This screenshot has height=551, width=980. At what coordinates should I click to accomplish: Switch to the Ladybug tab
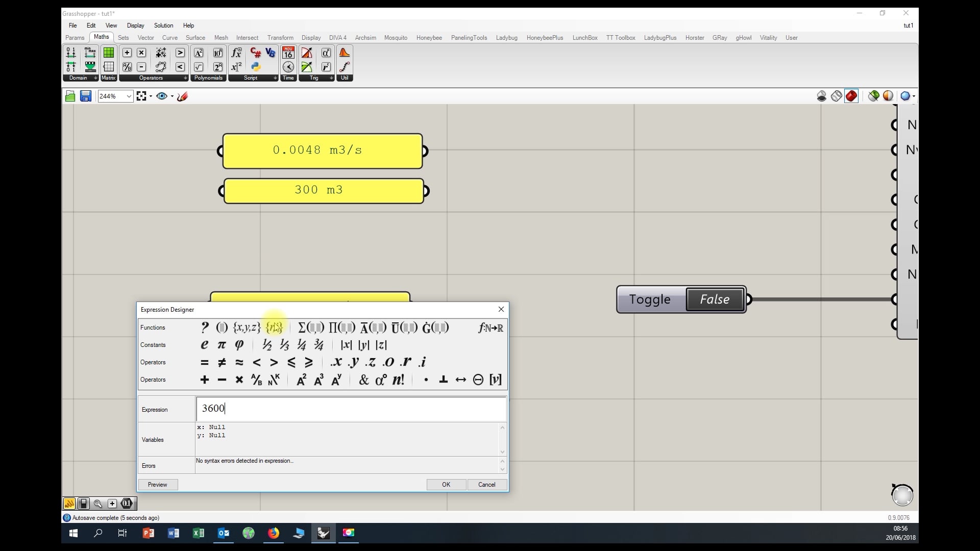[x=507, y=38]
